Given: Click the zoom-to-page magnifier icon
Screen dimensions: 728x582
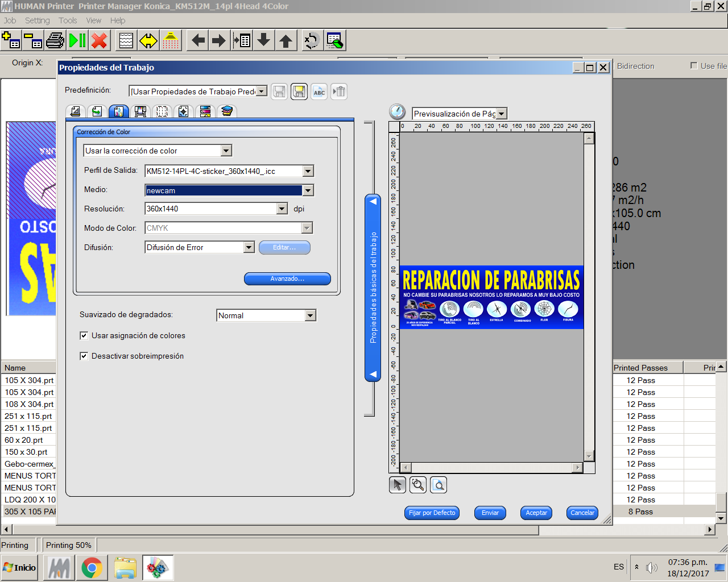Looking at the screenshot, I should (439, 485).
